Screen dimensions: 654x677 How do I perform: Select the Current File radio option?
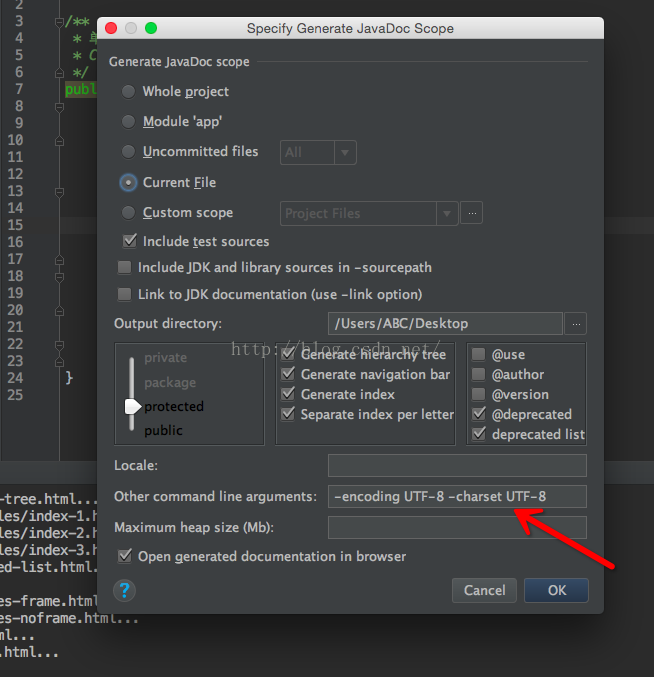tap(128, 183)
